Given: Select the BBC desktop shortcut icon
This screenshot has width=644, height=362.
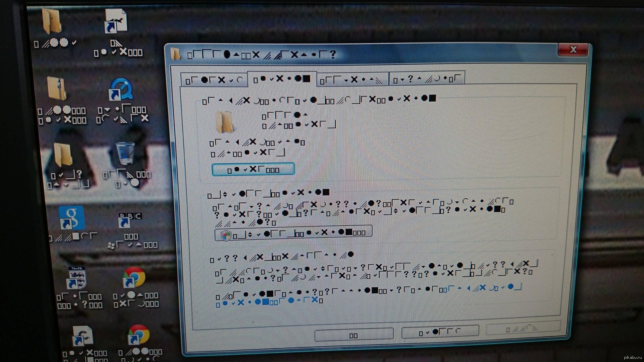Looking at the screenshot, I should [x=130, y=219].
